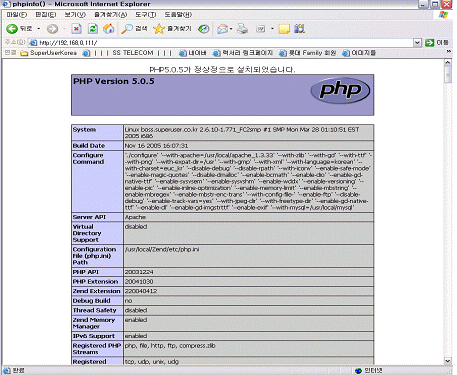Click Internet zone globe status icon
The image size is (457, 375).
tap(359, 371)
